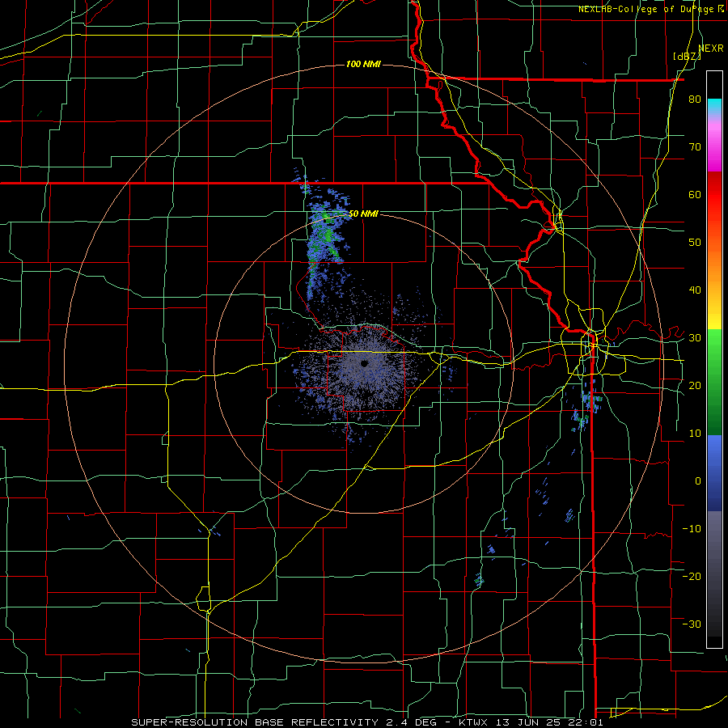Click the [dBZ] legend unit label
This screenshot has width=728, height=728.
pos(687,56)
